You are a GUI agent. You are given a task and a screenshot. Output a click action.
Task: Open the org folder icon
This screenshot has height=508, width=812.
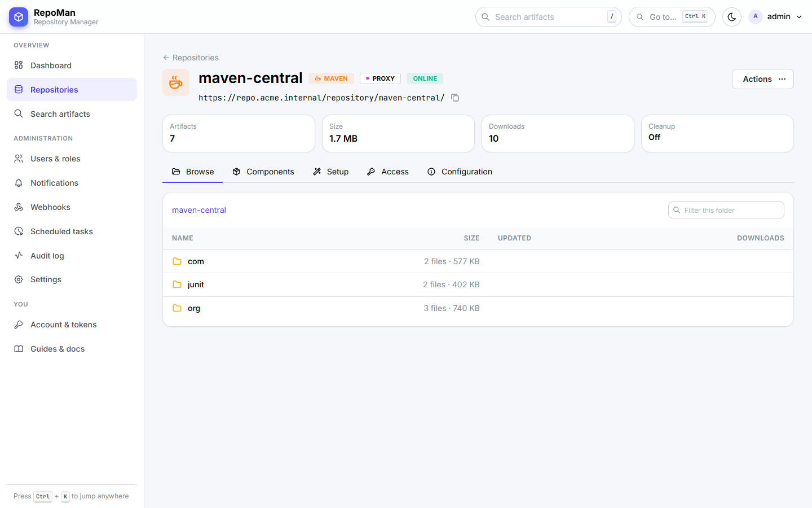click(x=177, y=308)
